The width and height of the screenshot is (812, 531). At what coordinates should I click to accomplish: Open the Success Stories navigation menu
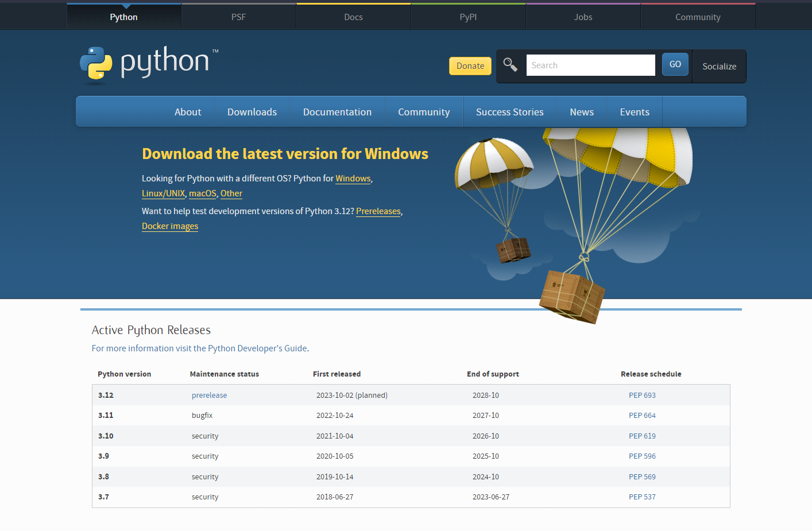[x=510, y=112]
